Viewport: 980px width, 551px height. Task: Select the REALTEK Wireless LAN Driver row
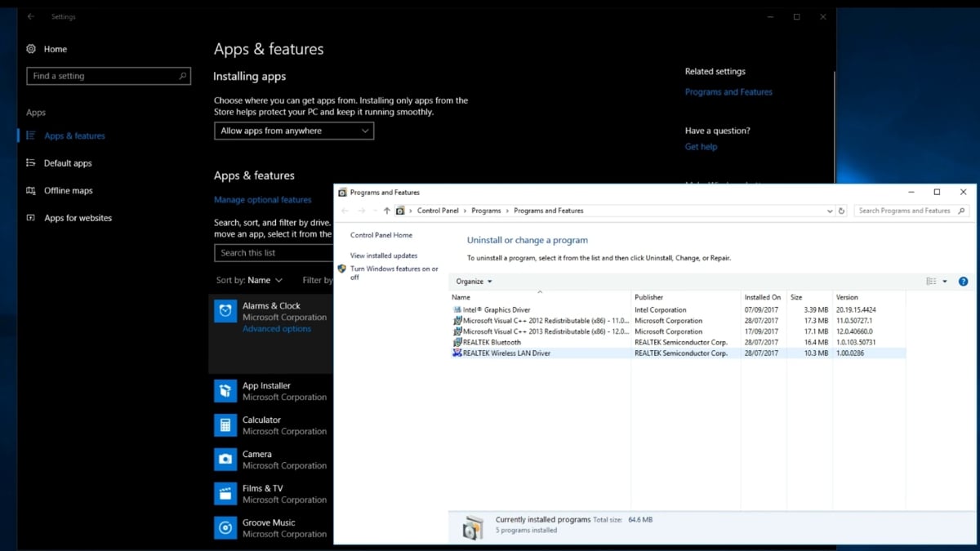point(677,353)
